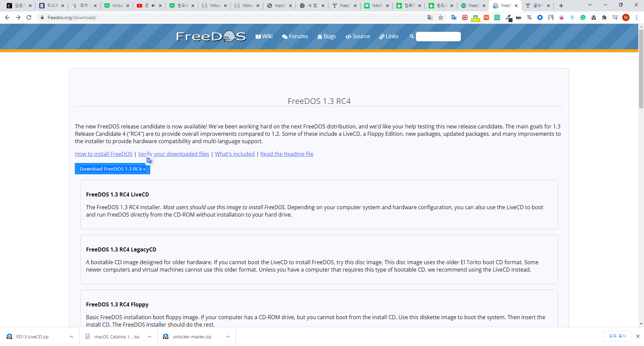The image size is (644, 346).
Task: Open the eyedropper color picker extension
Action: pyautogui.click(x=508, y=18)
